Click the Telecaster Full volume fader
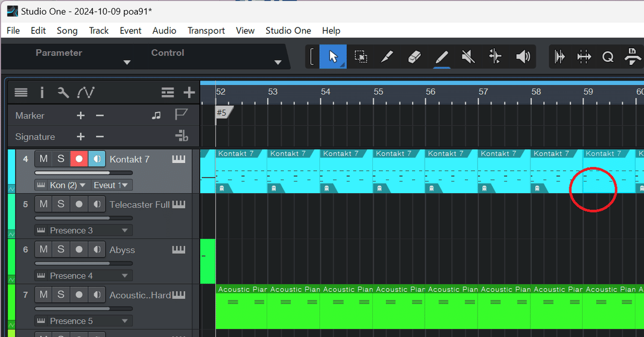644x337 pixels. pyautogui.click(x=84, y=218)
